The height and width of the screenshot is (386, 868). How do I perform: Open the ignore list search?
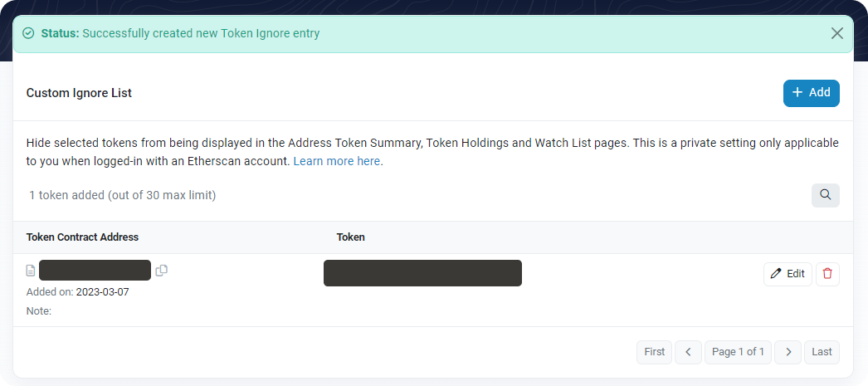(825, 195)
